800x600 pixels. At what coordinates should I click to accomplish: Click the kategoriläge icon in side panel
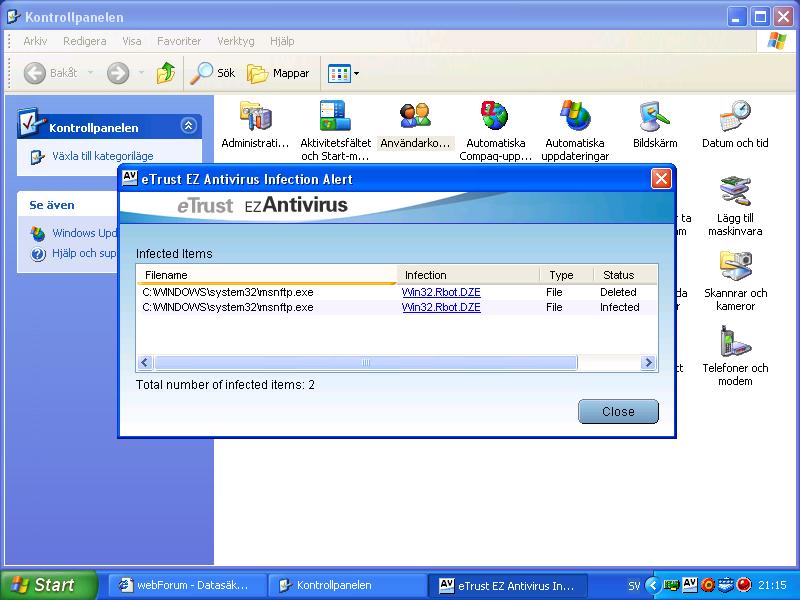click(x=37, y=157)
